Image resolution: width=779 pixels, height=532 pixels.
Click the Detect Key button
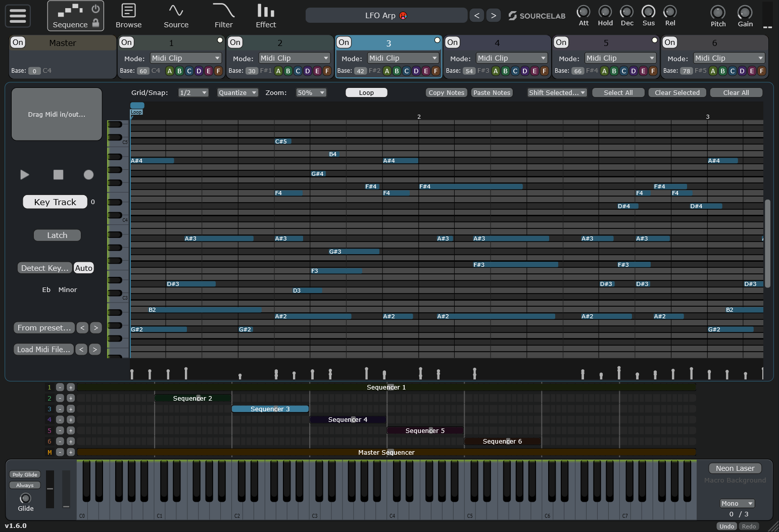[44, 268]
